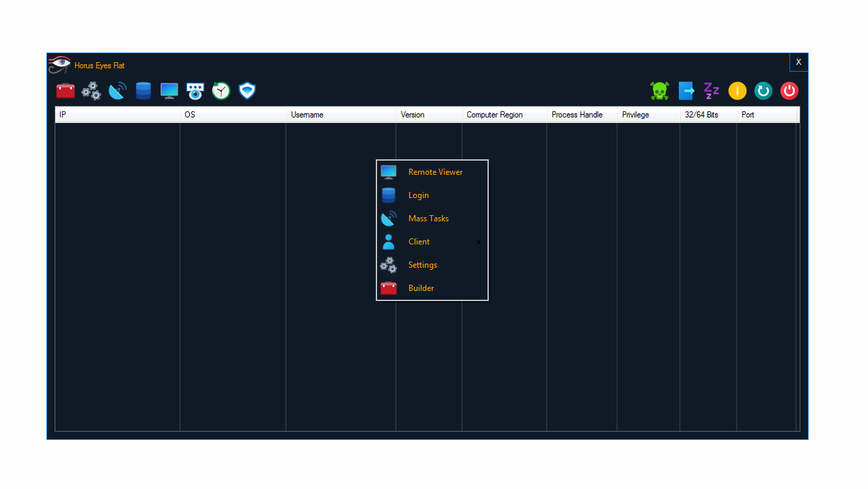Click the blue door with arrow icon
868x489 pixels.
[x=686, y=91]
